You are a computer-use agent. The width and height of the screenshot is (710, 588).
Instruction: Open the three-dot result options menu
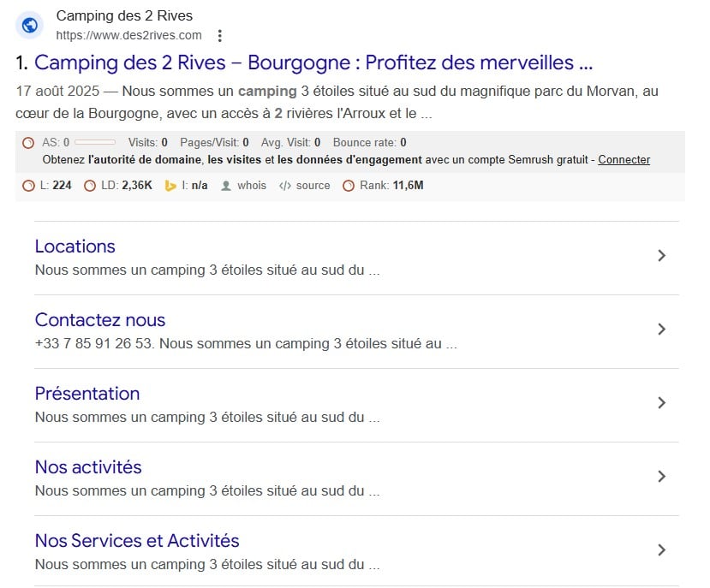(220, 36)
